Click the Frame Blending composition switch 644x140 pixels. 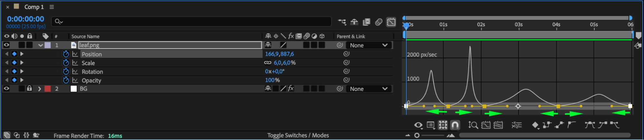click(x=366, y=22)
